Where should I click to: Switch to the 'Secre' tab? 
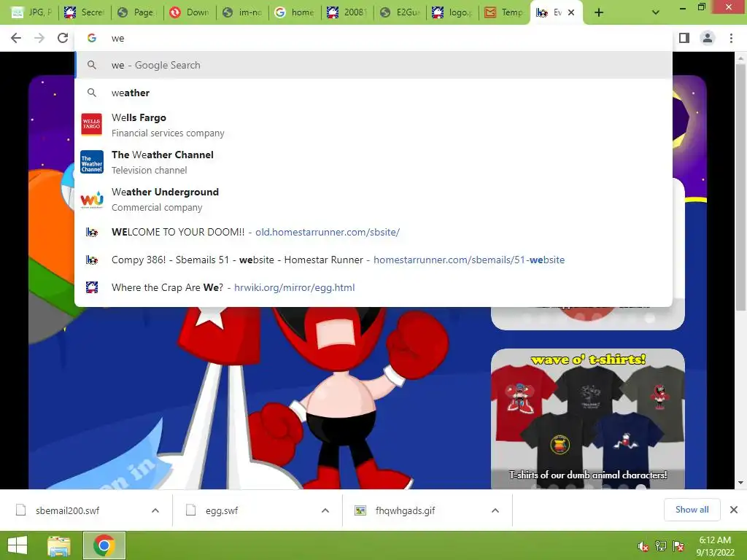[x=85, y=12]
